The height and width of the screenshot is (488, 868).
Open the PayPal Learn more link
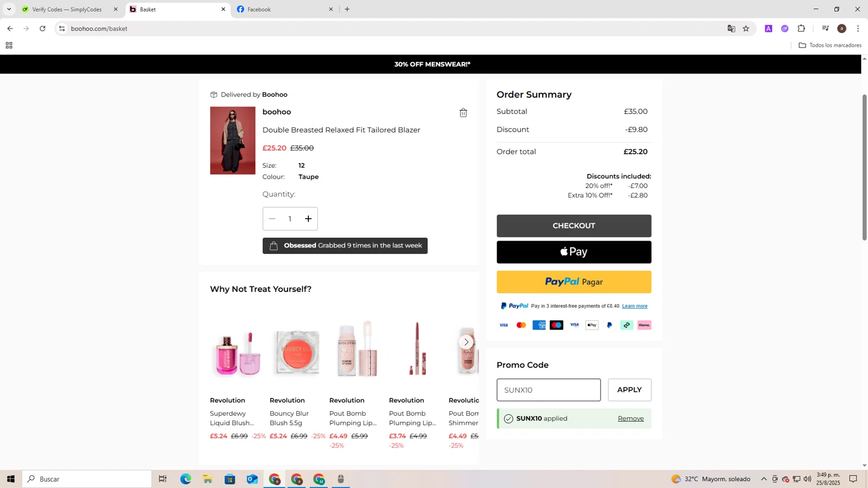coord(634,306)
